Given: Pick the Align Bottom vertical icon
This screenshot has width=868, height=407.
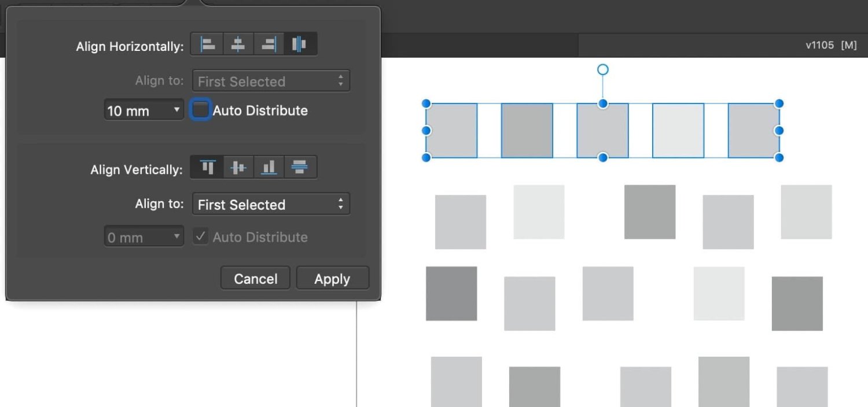Looking at the screenshot, I should click(x=269, y=168).
